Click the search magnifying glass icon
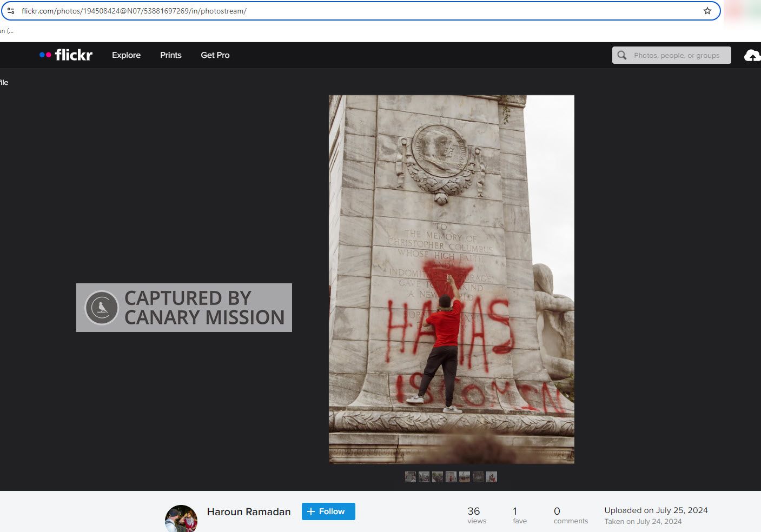This screenshot has width=761, height=532. coord(622,55)
